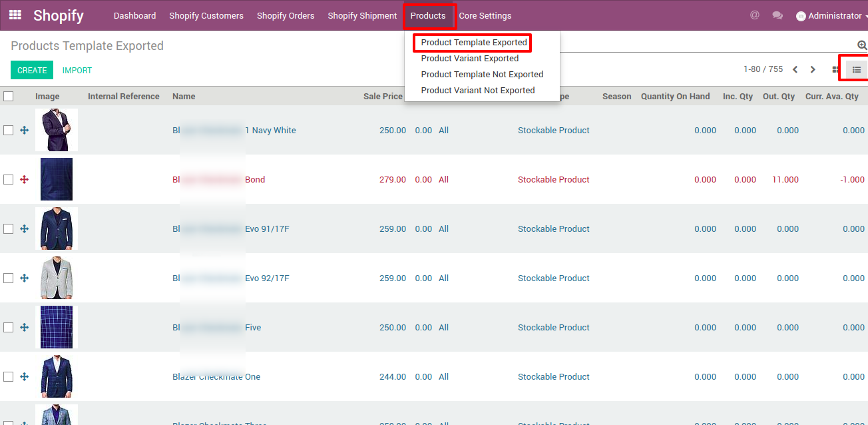Image resolution: width=868 pixels, height=425 pixels.
Task: Open the apps grid menu icon
Action: click(15, 15)
